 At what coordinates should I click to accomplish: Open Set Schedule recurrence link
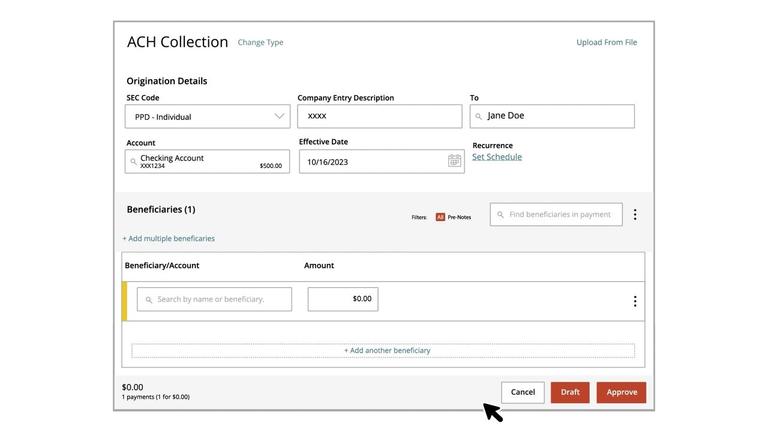pos(496,157)
